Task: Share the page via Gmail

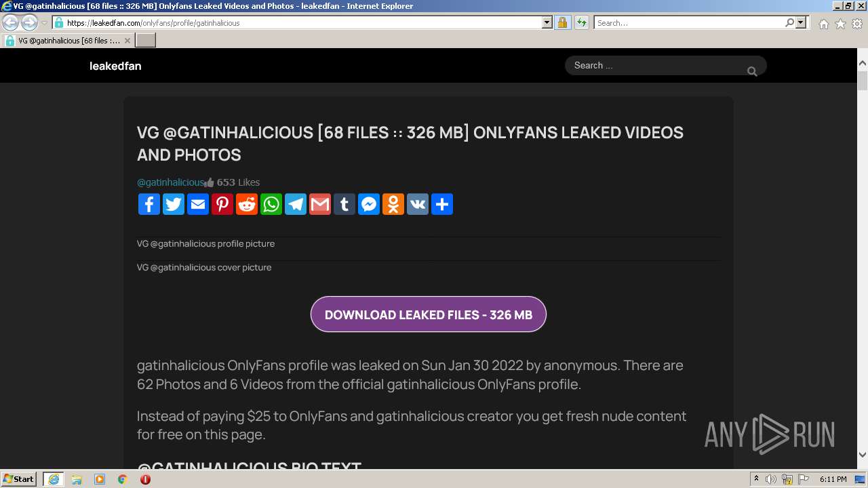Action: [320, 204]
